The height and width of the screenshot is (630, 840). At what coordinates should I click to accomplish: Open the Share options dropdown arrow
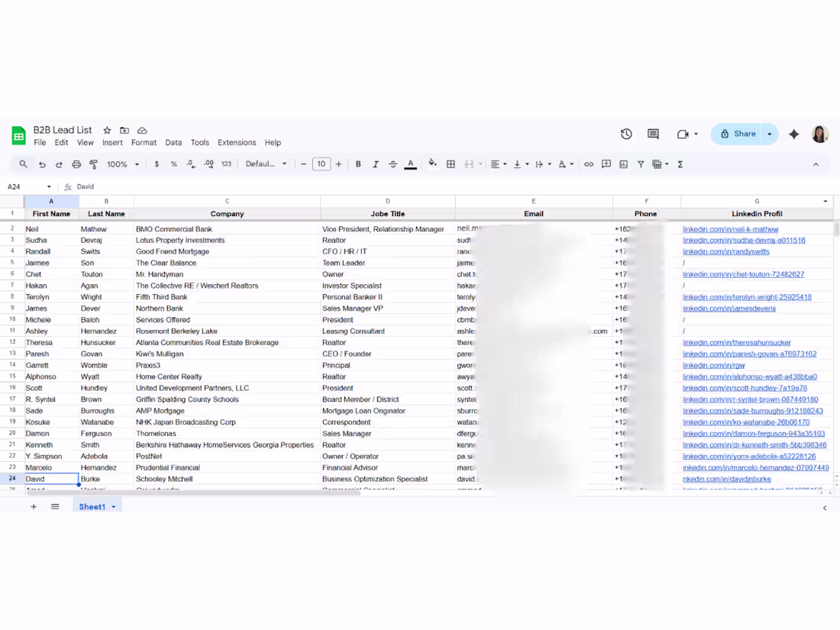(x=770, y=134)
